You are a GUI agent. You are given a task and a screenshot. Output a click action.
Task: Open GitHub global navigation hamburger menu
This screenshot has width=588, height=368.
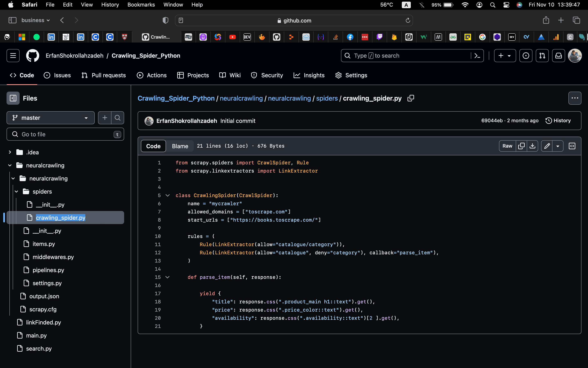[x=13, y=56]
